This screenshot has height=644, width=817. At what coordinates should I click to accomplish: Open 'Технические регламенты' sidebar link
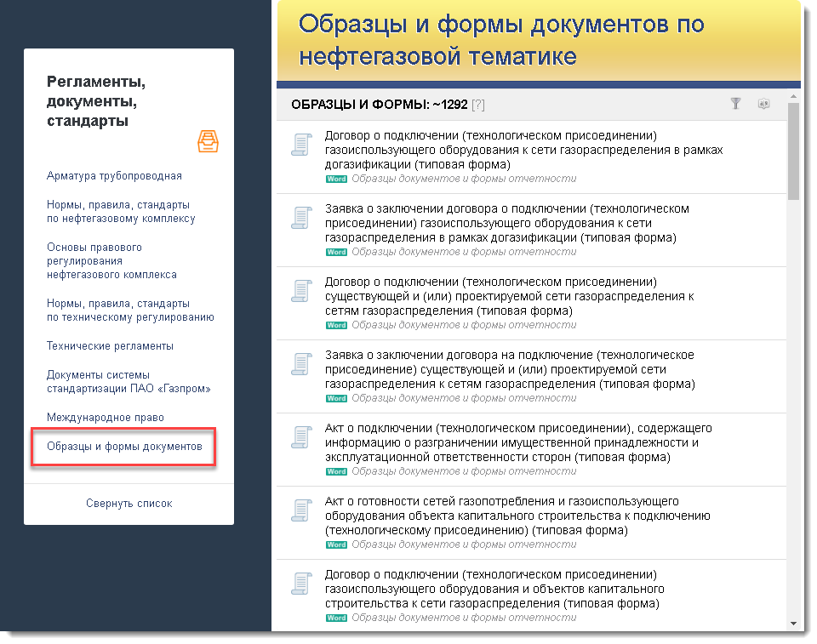(x=110, y=346)
